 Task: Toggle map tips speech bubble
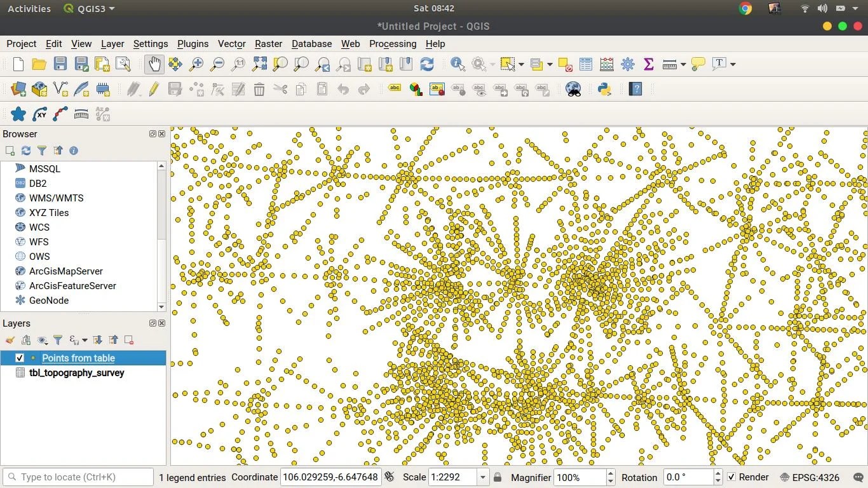coord(698,64)
